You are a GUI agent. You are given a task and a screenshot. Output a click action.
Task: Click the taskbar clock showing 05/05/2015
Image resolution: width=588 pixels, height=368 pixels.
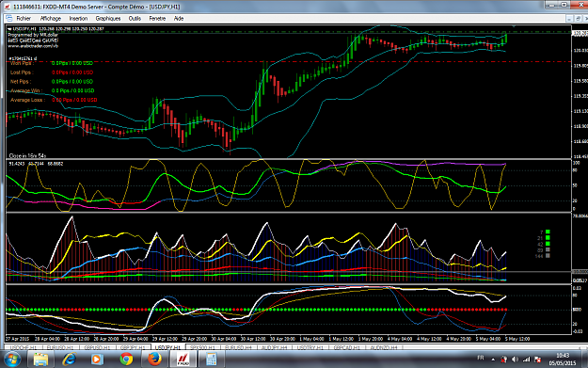[562, 360]
